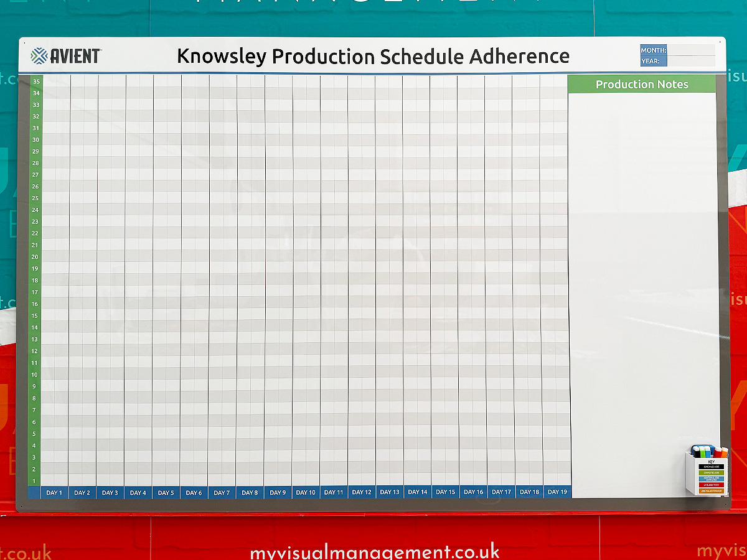Select the DAY 1 column label
Viewport: 747px width, 560px height.
coord(54,493)
